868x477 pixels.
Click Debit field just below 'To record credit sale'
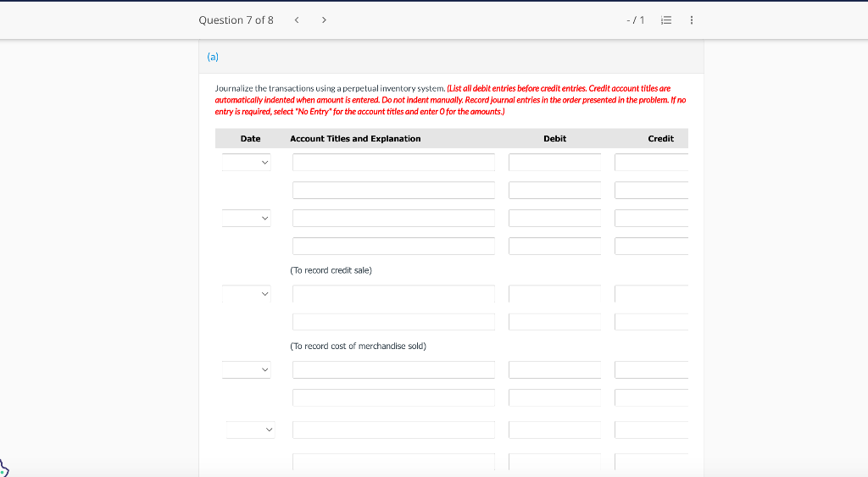[x=554, y=294]
